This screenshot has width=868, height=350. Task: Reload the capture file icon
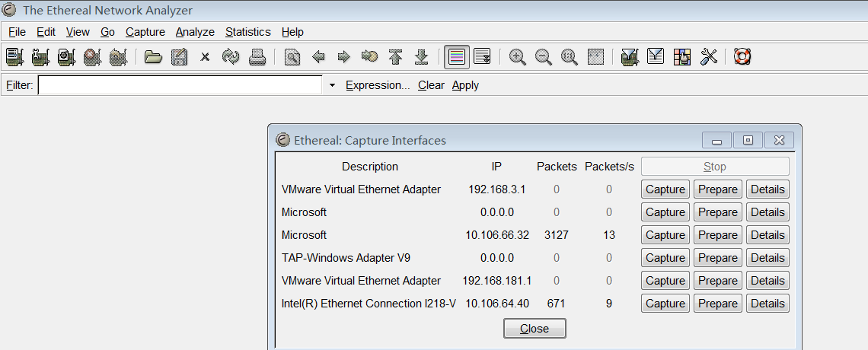pos(231,57)
